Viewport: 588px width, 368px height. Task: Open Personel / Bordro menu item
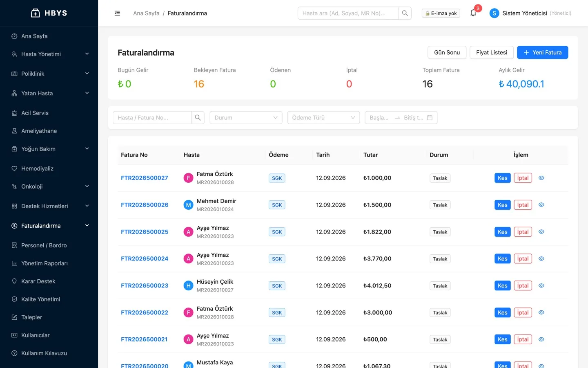click(x=49, y=245)
